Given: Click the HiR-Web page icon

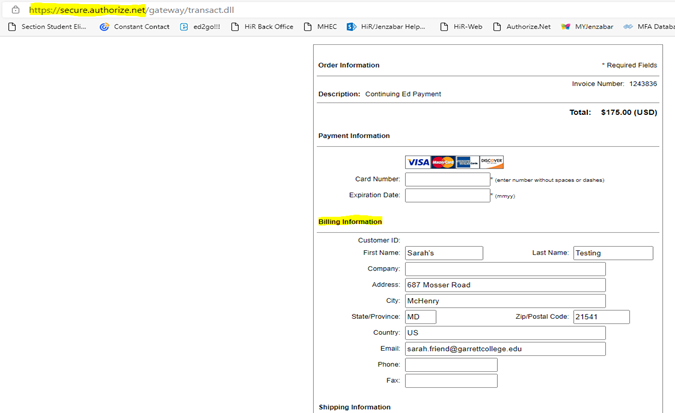Looking at the screenshot, I should click(444, 27).
